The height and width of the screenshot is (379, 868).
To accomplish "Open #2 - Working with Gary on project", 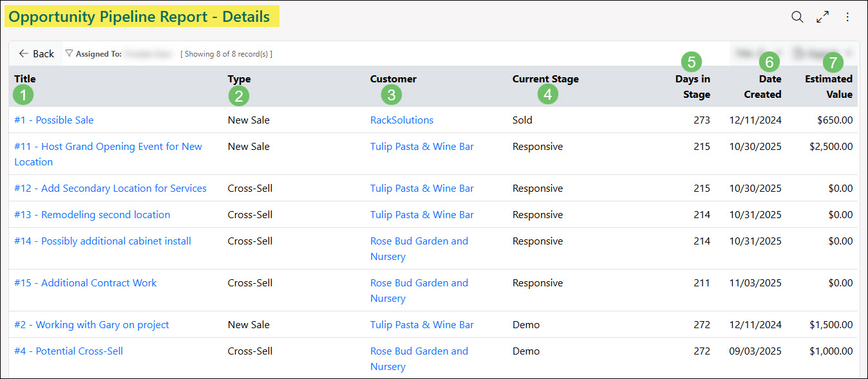I will coord(91,325).
